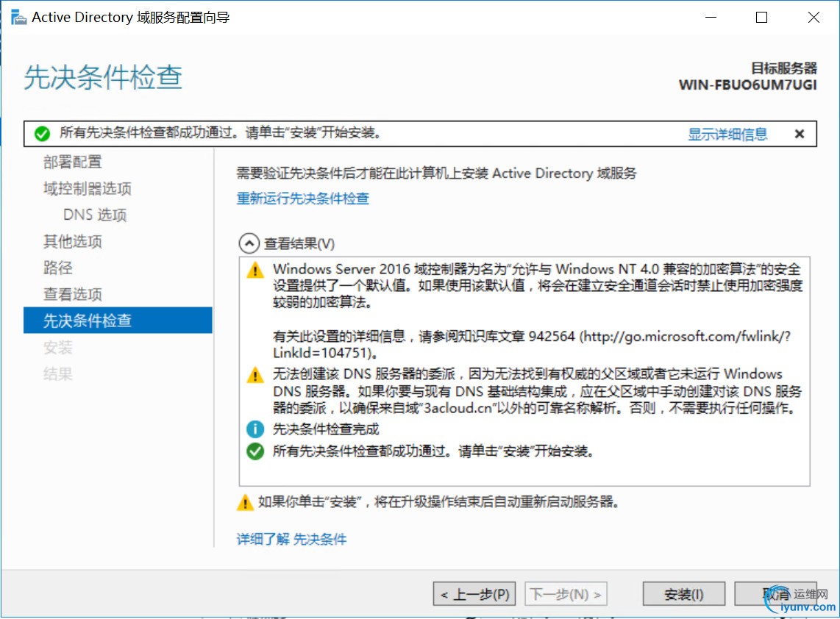This screenshot has height=619, width=840.
Task: Click result text 所有先决条件检查都成功通过 in list
Action: coord(360,451)
